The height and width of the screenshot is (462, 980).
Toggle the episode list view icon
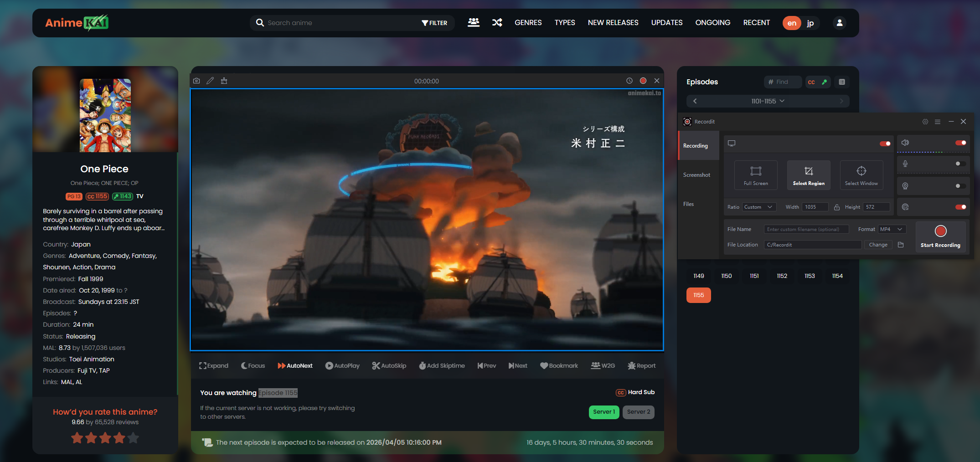[x=842, y=82]
